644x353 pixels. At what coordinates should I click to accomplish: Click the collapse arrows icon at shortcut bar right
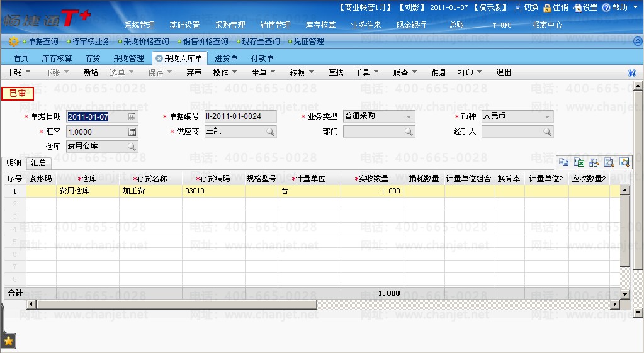[638, 41]
